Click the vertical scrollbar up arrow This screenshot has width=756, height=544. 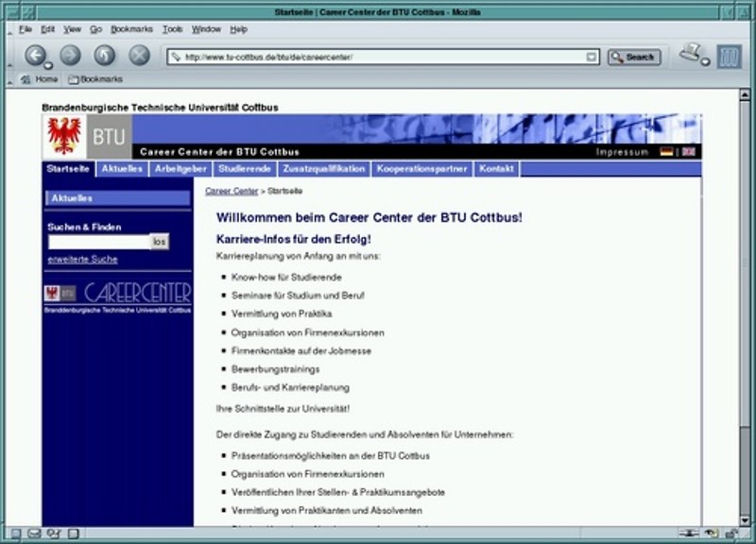(x=745, y=94)
